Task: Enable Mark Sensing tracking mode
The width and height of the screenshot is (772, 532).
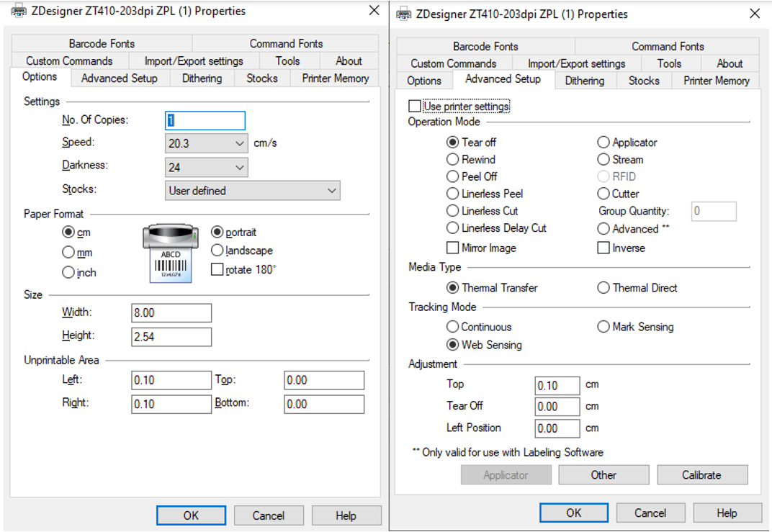Action: point(603,326)
